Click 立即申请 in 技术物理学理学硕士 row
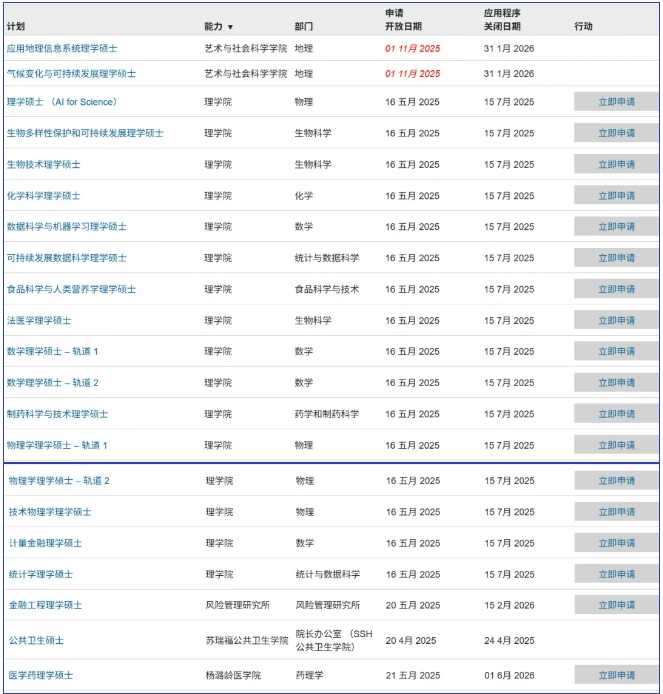 [616, 512]
